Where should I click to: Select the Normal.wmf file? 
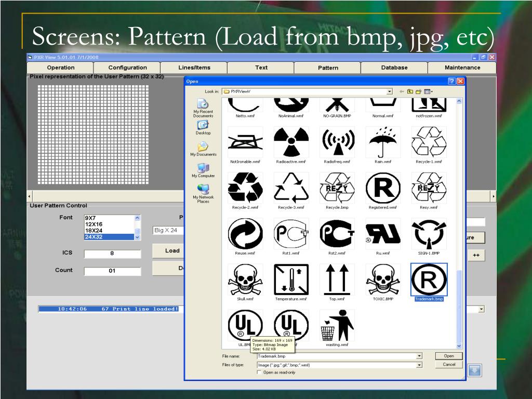coord(383,108)
